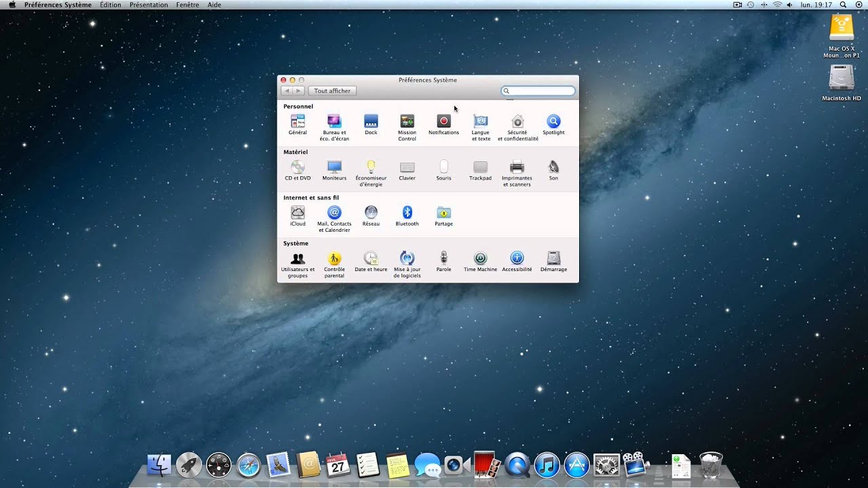Open the Time Machine menu bar icon
This screenshot has height=488, width=868.
(x=751, y=5)
